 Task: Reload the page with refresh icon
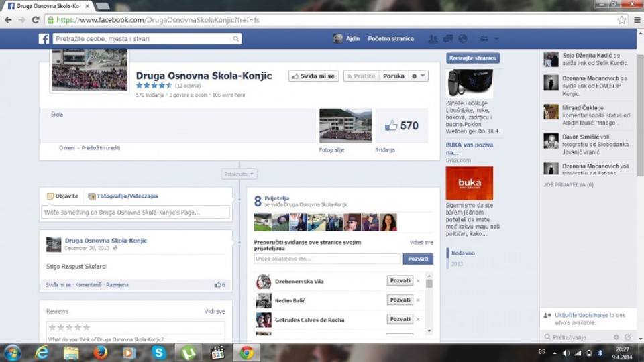(36, 19)
